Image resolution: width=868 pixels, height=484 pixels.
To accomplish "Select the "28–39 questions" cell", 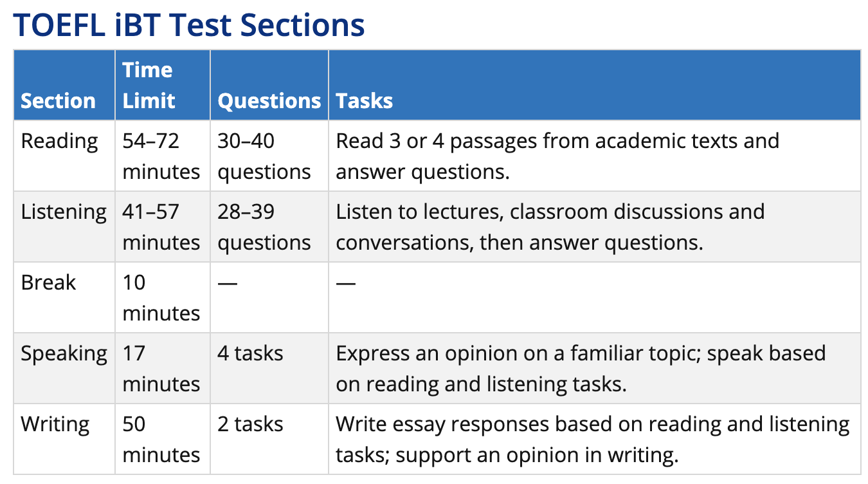I will pos(264,227).
